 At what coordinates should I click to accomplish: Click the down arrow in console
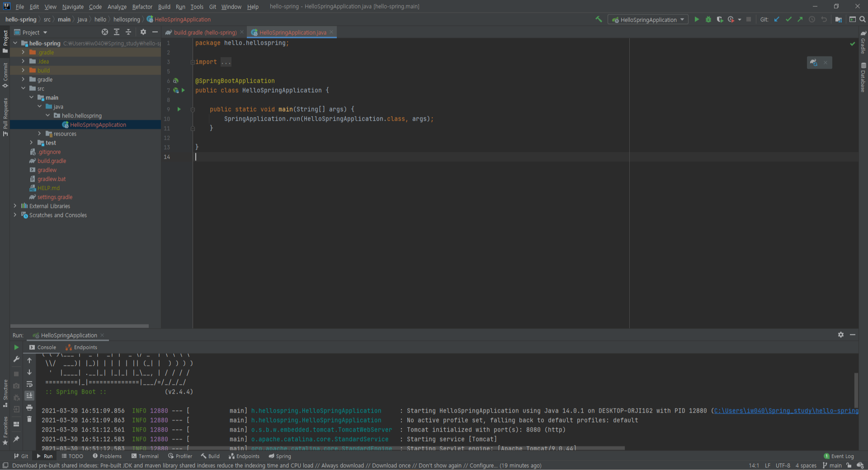click(29, 372)
